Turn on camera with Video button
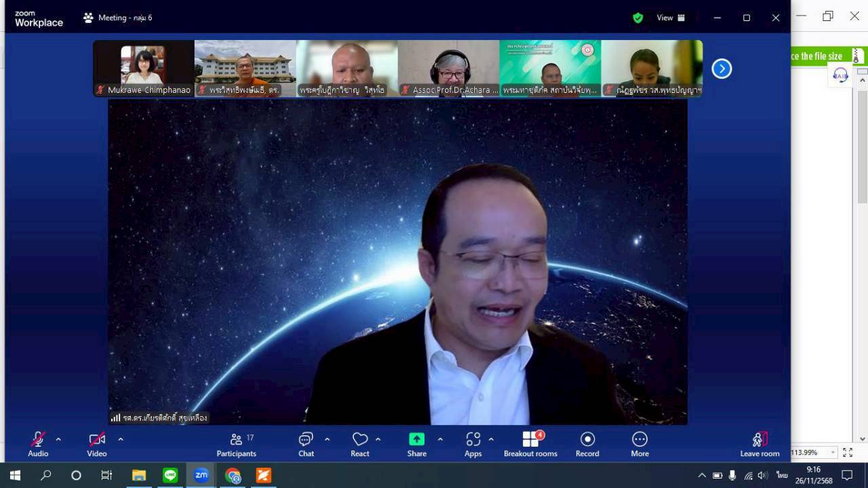This screenshot has width=868, height=488. (97, 445)
